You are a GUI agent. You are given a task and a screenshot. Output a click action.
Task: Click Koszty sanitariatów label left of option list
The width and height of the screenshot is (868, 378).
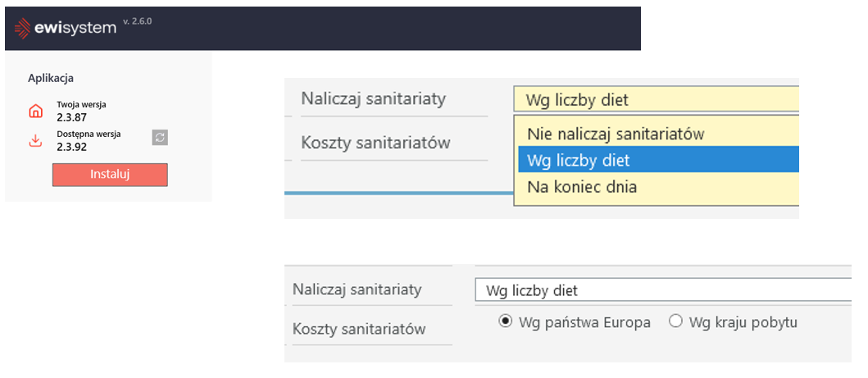click(375, 143)
